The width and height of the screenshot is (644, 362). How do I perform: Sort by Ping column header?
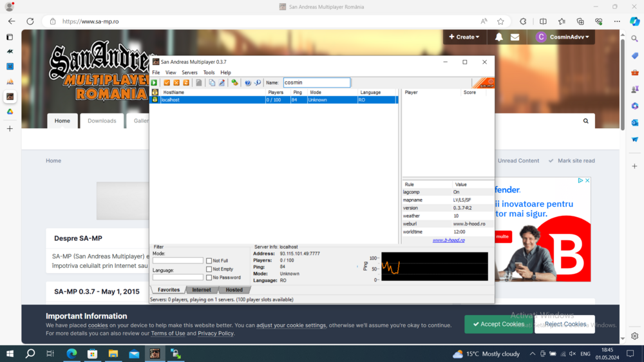[x=299, y=92]
